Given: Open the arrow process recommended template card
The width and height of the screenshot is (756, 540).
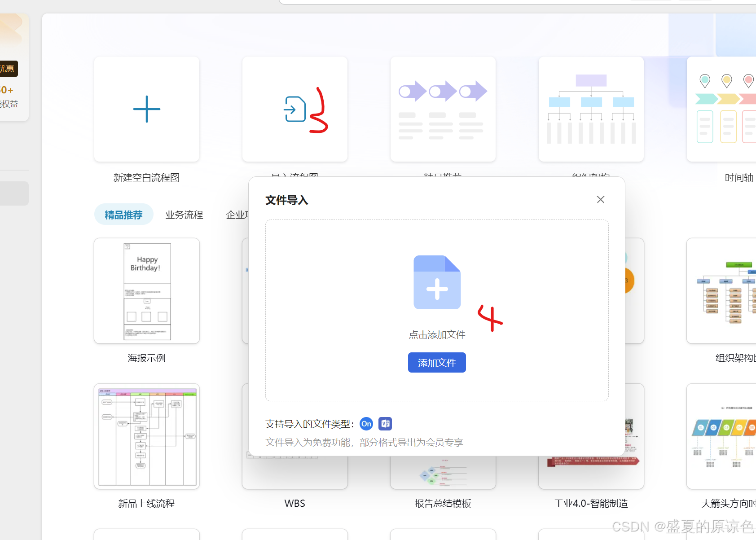Looking at the screenshot, I should (443, 109).
